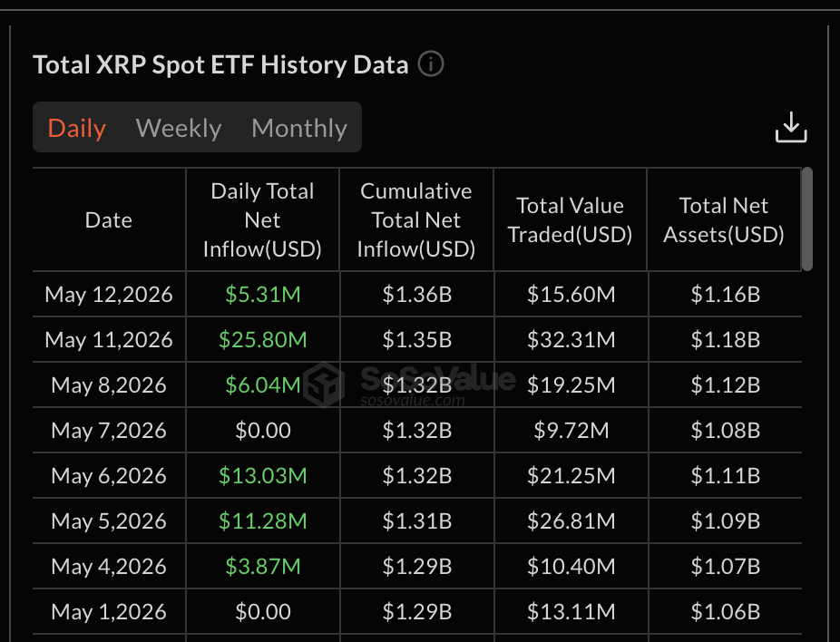Image resolution: width=840 pixels, height=642 pixels.
Task: Click the $1.09B net assets cell
Action: [726, 521]
